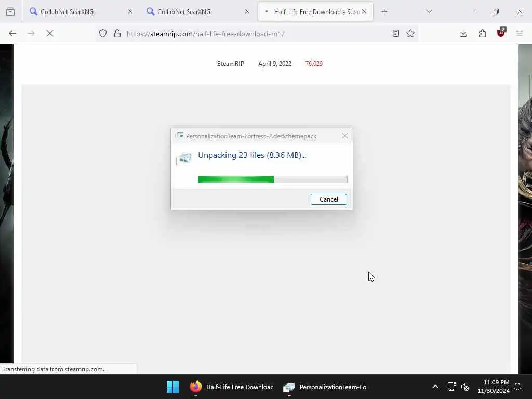Close the Half-Life Free Download tab
The height and width of the screenshot is (399, 532).
click(364, 12)
